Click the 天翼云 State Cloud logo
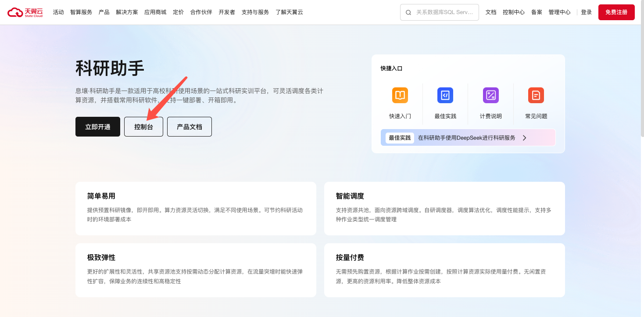 (25, 12)
